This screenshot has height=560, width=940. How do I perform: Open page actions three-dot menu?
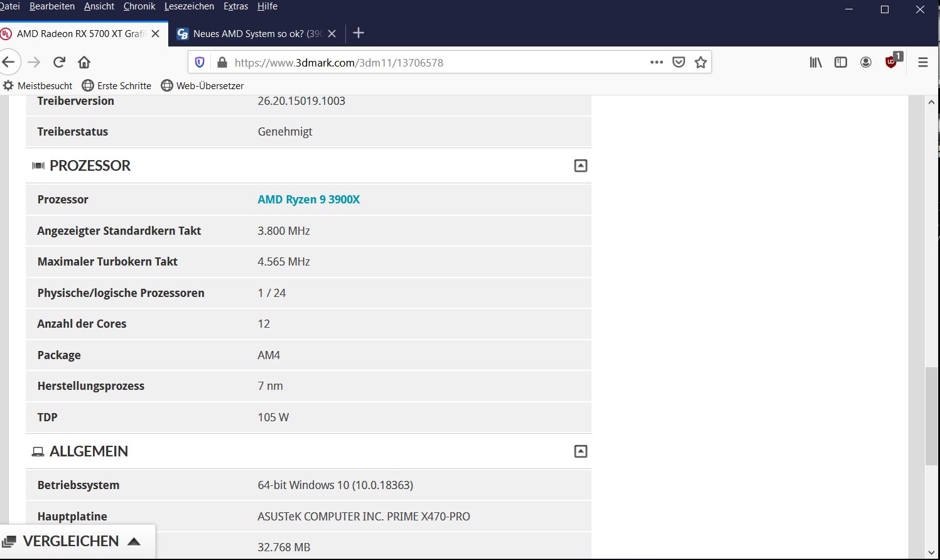(x=657, y=62)
